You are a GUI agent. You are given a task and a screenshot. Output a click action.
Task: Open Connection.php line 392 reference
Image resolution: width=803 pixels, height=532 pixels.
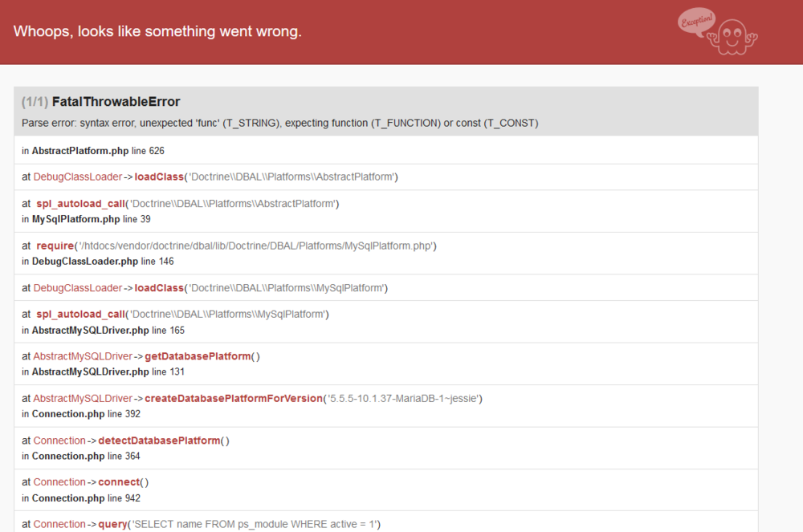pyautogui.click(x=68, y=414)
